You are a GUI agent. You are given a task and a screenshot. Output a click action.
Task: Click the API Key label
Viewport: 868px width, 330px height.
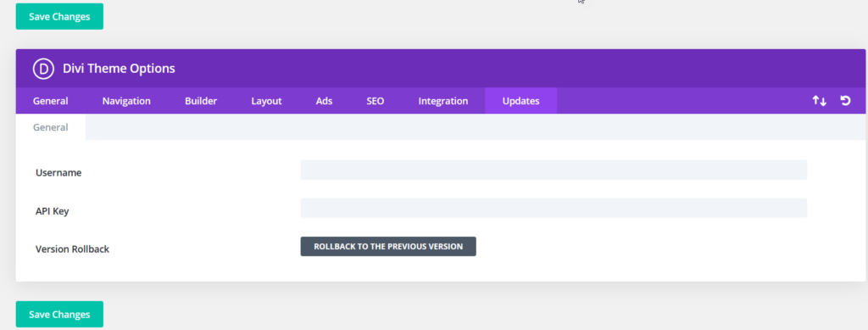[x=52, y=211]
